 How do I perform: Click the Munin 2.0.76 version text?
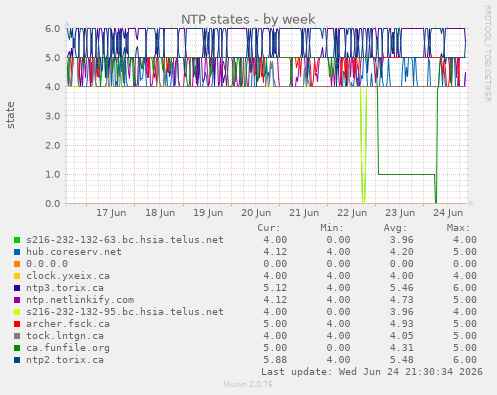coord(248,384)
